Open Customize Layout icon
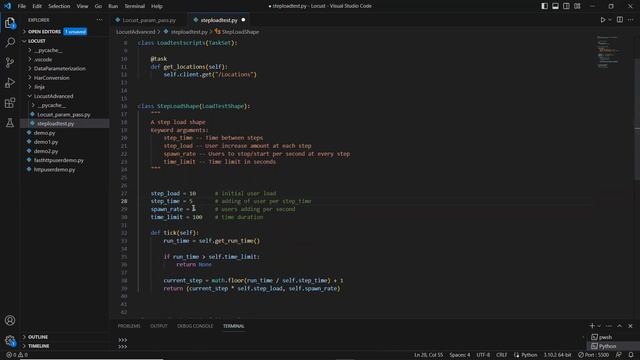640x360 pixels. [x=577, y=6]
